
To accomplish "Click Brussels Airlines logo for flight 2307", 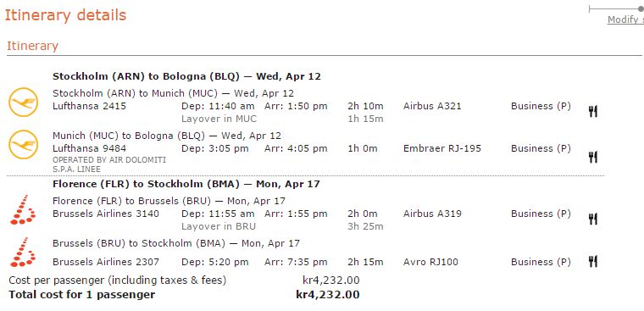I will point(23,252).
